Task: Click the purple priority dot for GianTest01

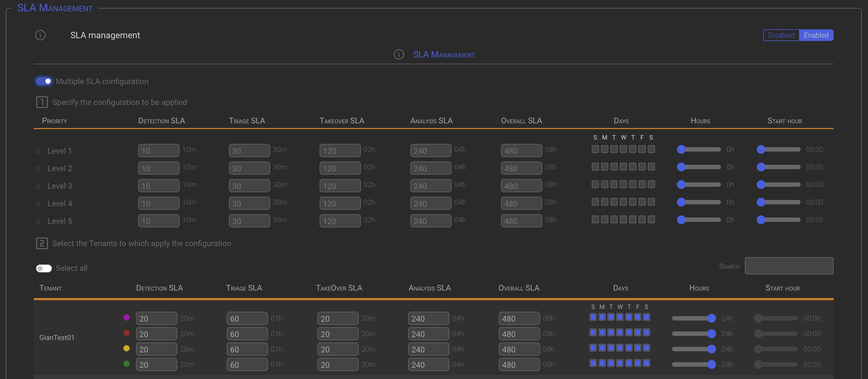Action: tap(126, 317)
